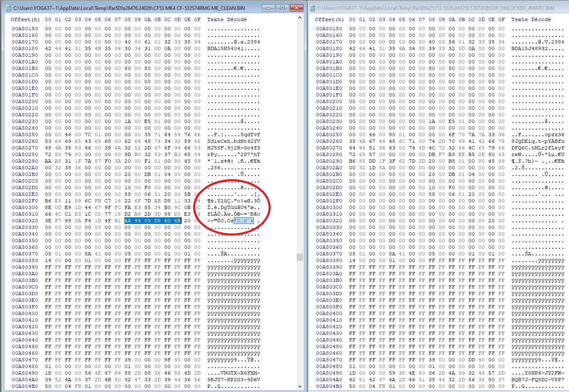Click decoded text HJ5SF.9j2R-Go4fS in the left window
569x392 pixels.
[x=234, y=148]
